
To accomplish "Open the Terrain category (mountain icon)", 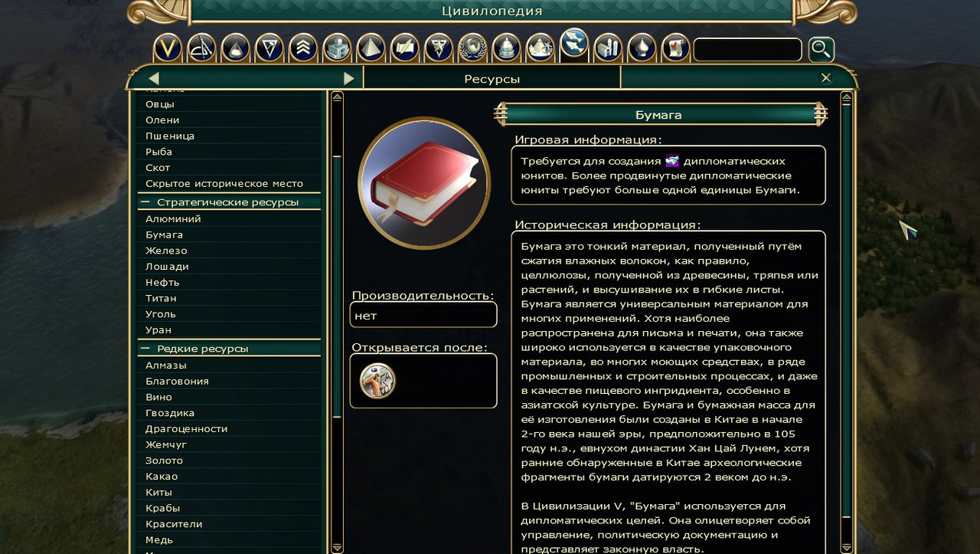I will click(x=540, y=48).
